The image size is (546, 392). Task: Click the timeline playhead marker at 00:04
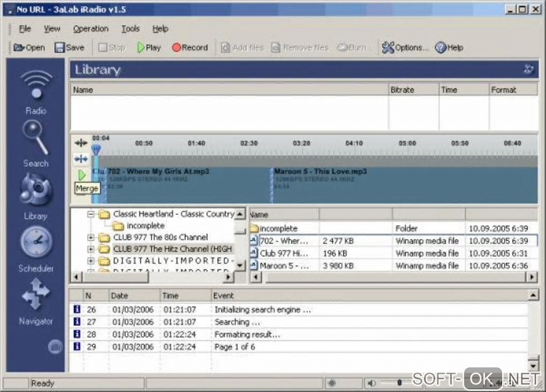click(x=96, y=150)
